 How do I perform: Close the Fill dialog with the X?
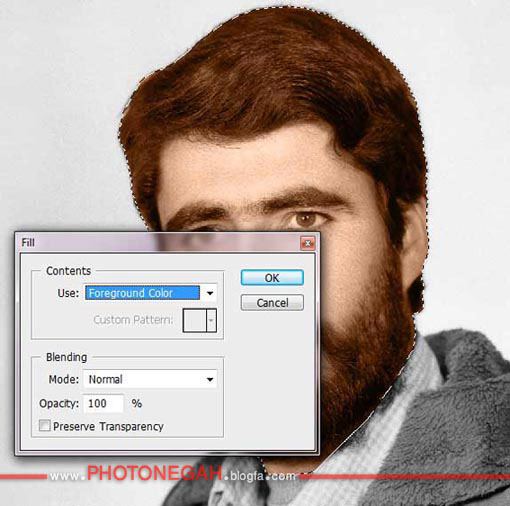[308, 243]
